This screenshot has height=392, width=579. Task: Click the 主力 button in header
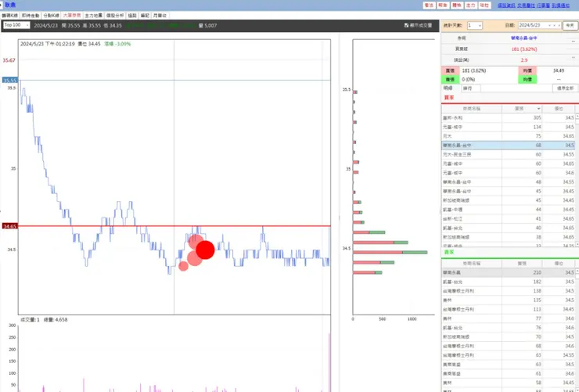(x=470, y=5)
